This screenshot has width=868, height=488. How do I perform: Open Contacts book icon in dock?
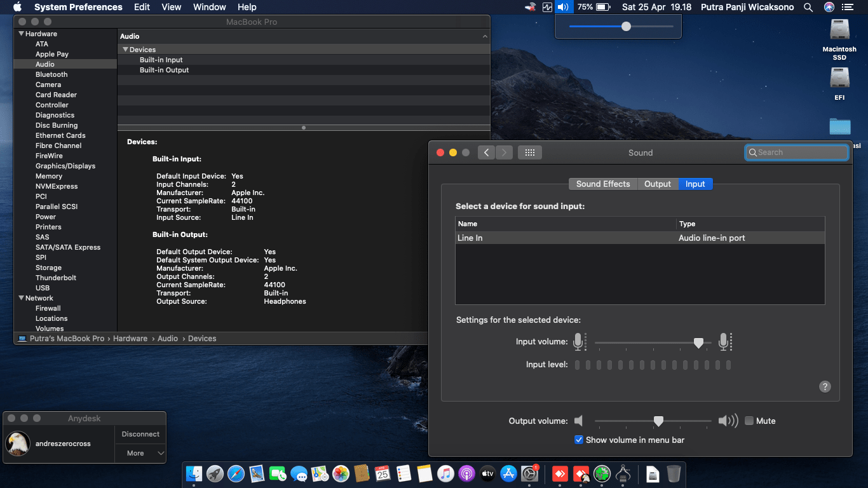click(362, 473)
